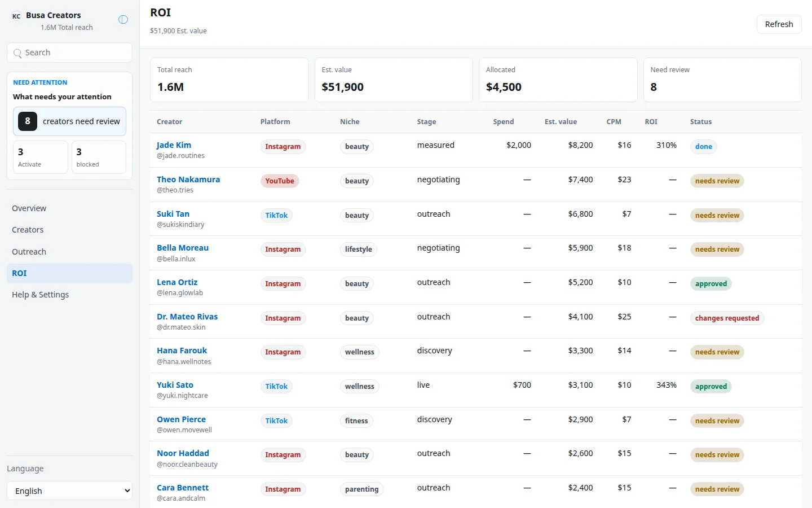Click Suki Tan's TikTok platform tag
Image resolution: width=812 pixels, height=508 pixels.
click(276, 216)
